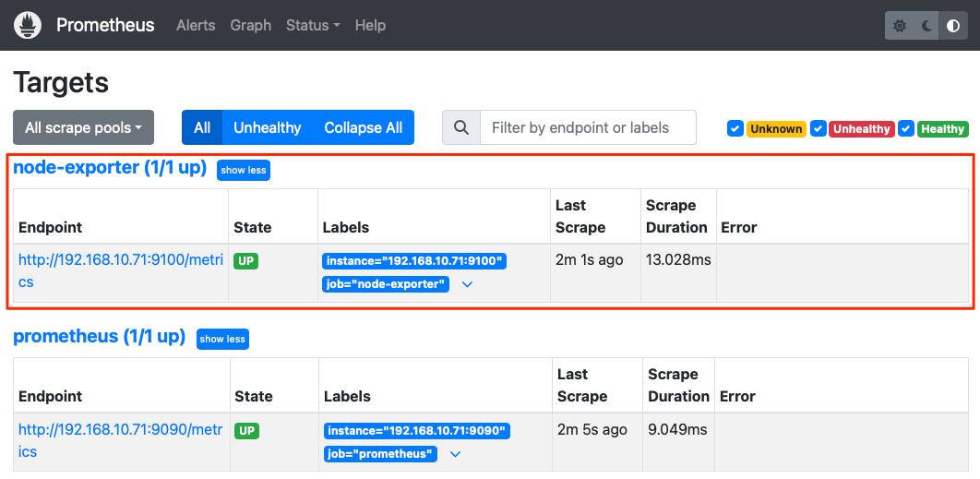Open the All scrape pools dropdown
This screenshot has width=980, height=479.
point(84,127)
